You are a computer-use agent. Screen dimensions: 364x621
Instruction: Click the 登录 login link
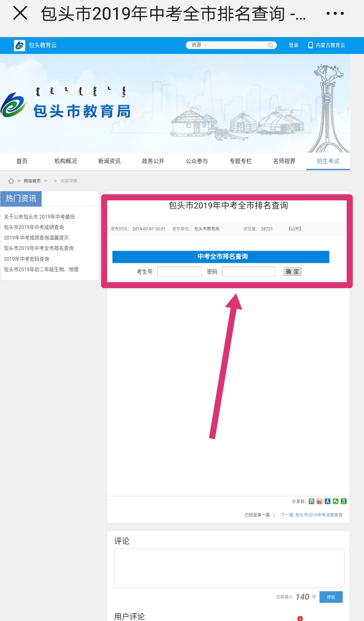pos(294,45)
